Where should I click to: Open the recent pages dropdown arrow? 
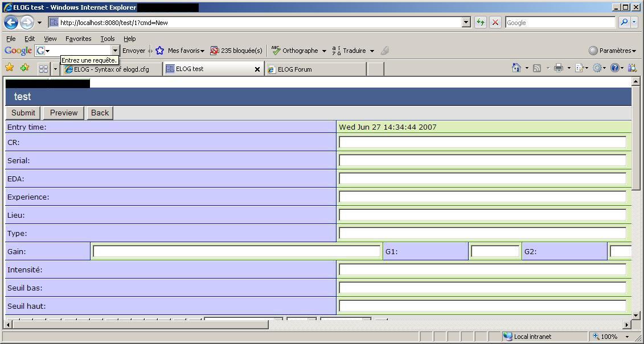click(39, 23)
